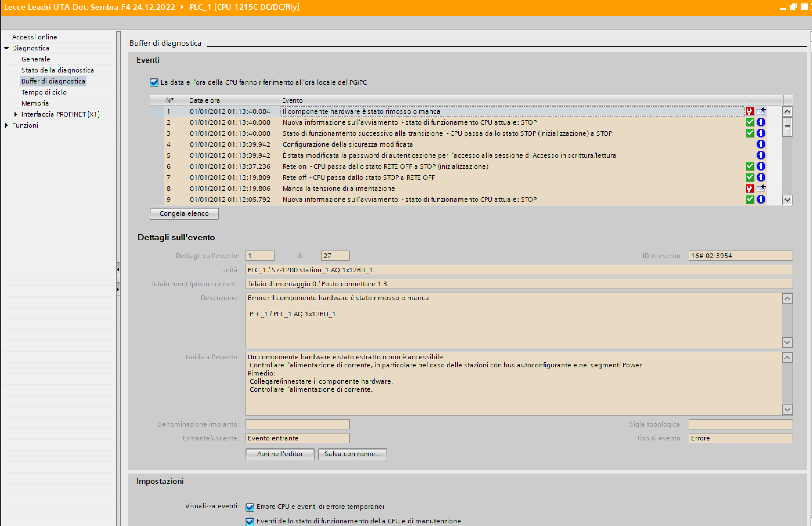The height and width of the screenshot is (526, 812).
Task: Click Descrizione box scroll up arrow
Action: point(787,299)
